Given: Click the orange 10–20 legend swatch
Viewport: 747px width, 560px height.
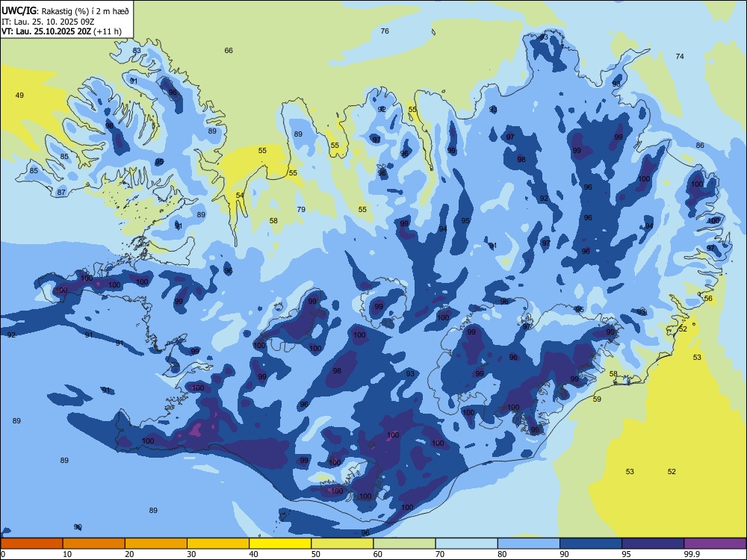Looking at the screenshot, I should (94, 544).
